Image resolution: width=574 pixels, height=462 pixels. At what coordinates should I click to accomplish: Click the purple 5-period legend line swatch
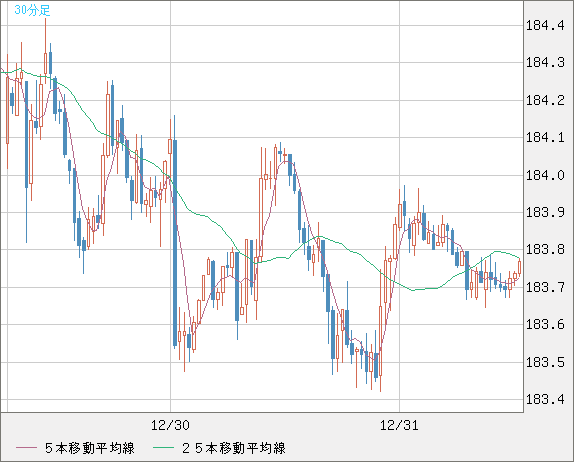tap(26, 448)
